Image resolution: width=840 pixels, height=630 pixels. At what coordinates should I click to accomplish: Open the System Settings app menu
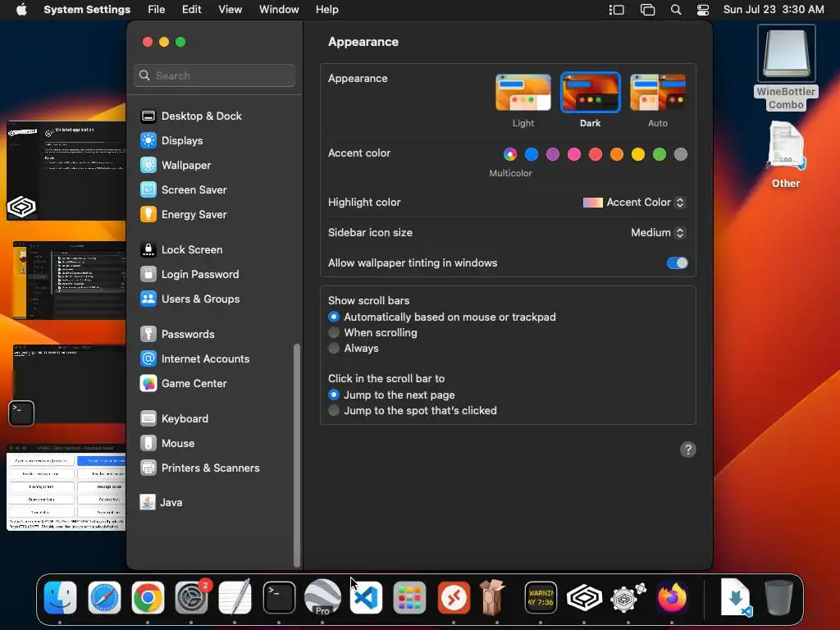[x=87, y=10]
